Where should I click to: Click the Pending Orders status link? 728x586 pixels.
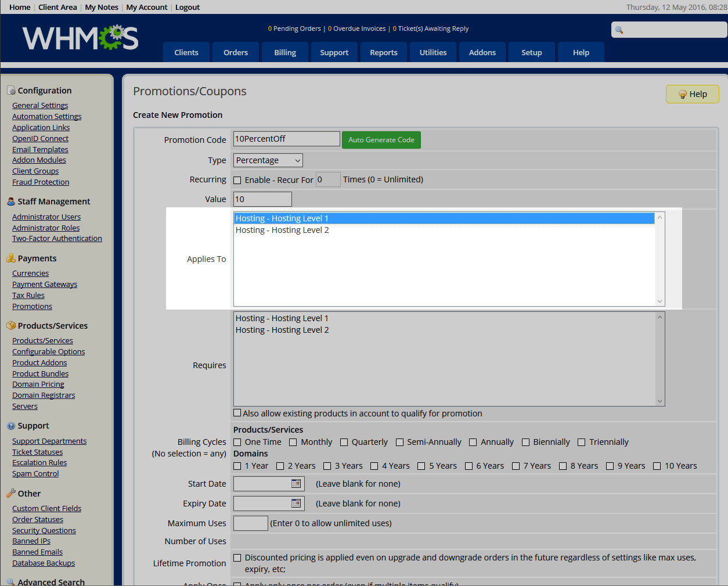pyautogui.click(x=294, y=28)
